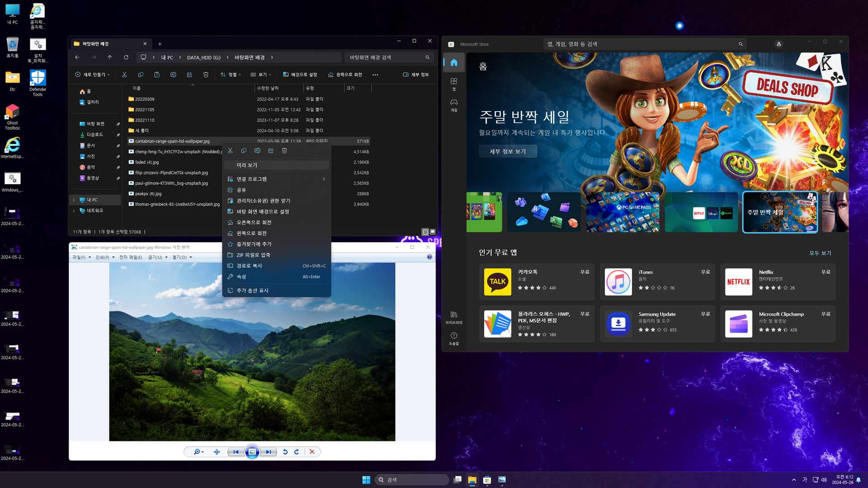Expand the Sort dropdown in Explorer
This screenshot has height=488, width=868.
coord(231,75)
